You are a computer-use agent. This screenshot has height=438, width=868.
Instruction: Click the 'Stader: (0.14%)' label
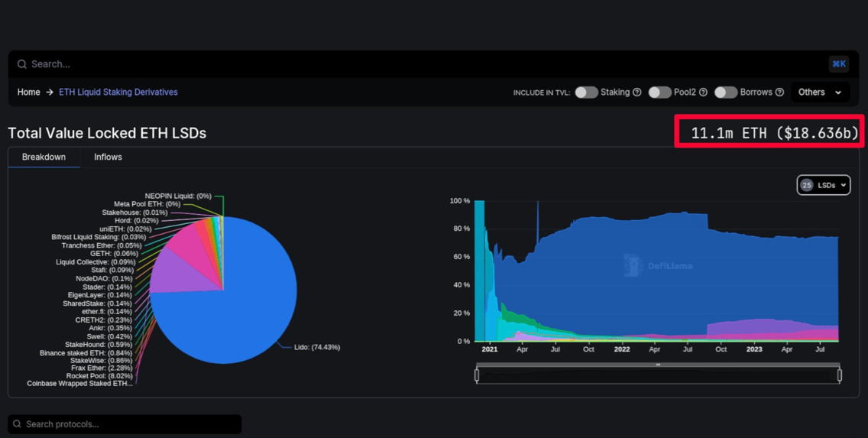click(108, 287)
